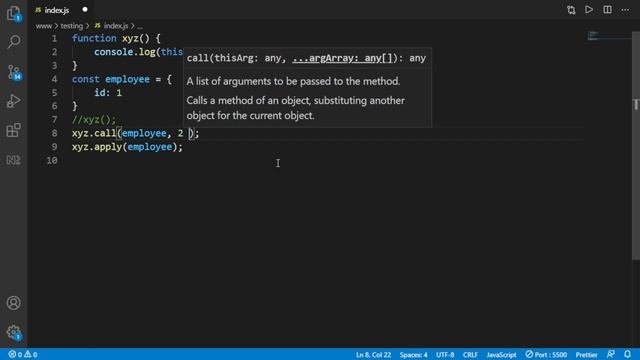Open the More Actions ellipsis menu

click(625, 10)
